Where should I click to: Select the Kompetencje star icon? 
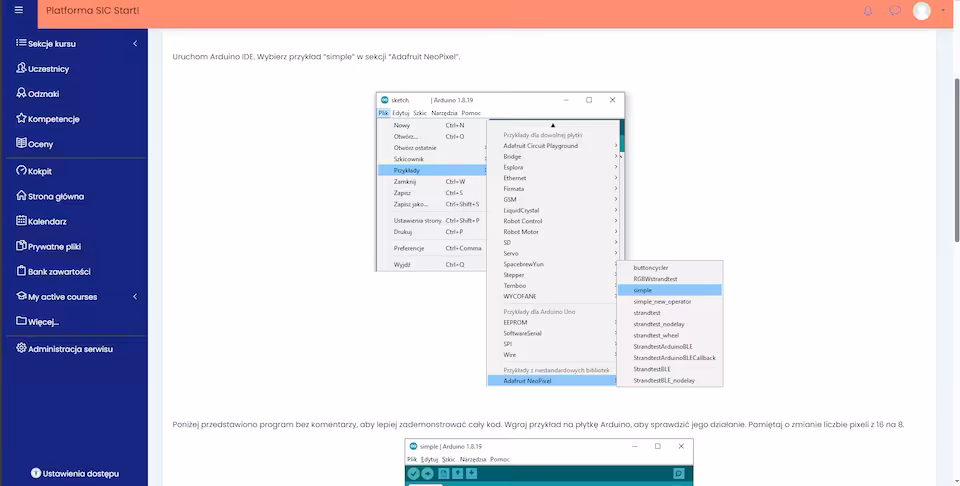21,119
